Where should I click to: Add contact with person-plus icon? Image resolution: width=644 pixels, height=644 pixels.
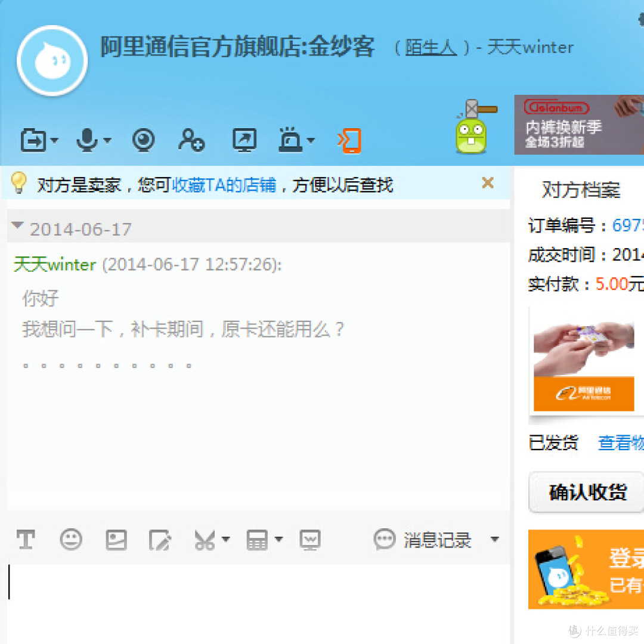[191, 140]
